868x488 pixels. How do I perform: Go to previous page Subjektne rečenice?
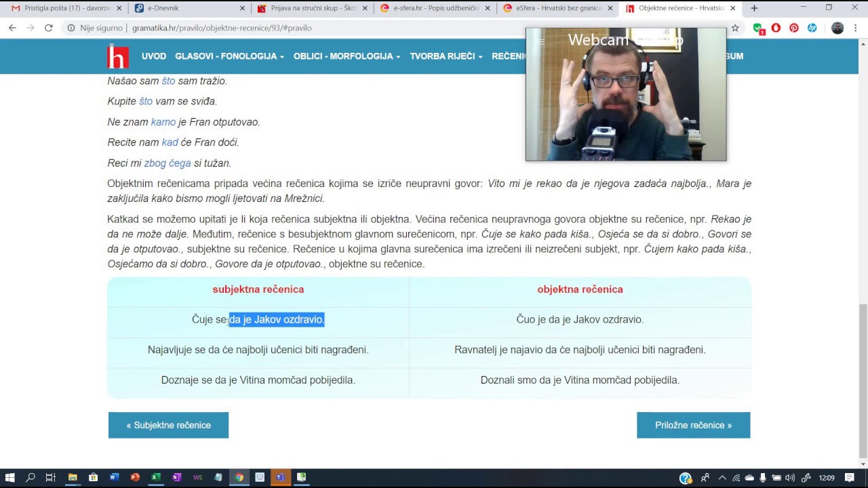pyautogui.click(x=168, y=425)
